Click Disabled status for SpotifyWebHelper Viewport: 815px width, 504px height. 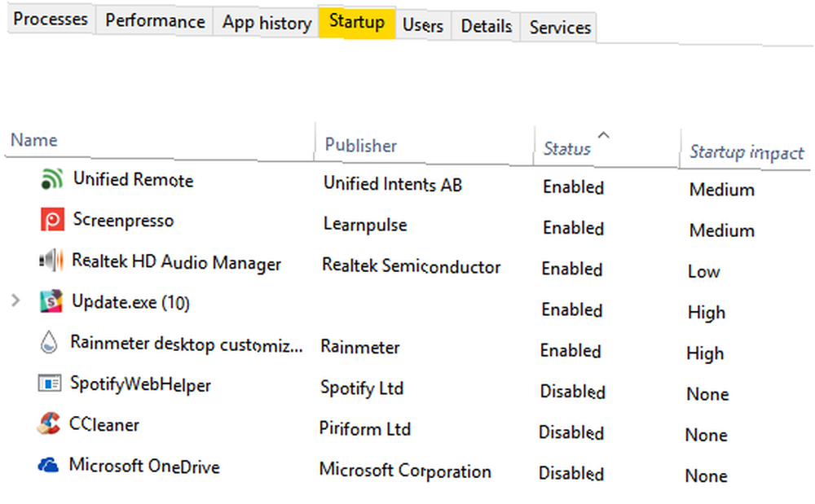(x=572, y=392)
